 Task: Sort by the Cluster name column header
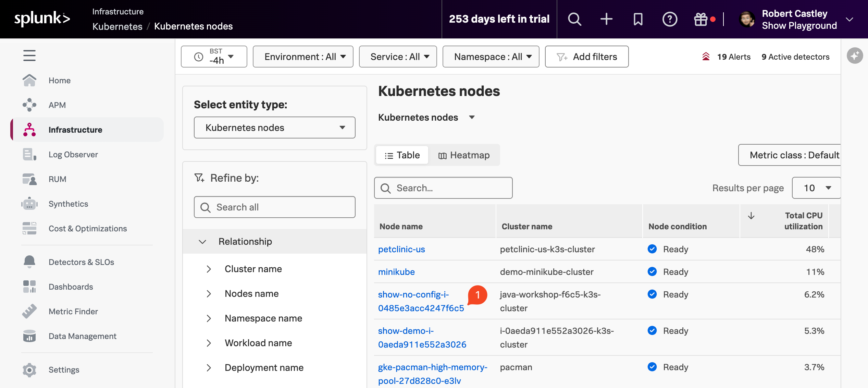pos(527,226)
